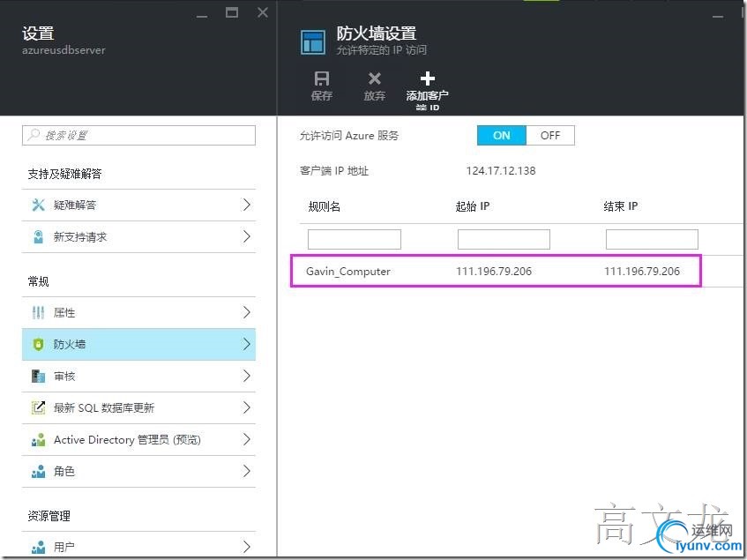
Task: Click the Discard (放弃) X icon
Action: (375, 78)
